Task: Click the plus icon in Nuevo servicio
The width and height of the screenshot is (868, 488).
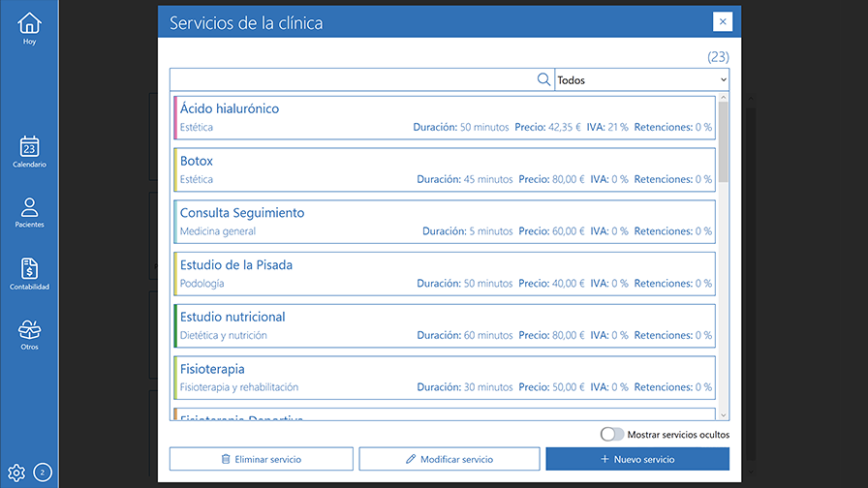Action: click(x=604, y=459)
